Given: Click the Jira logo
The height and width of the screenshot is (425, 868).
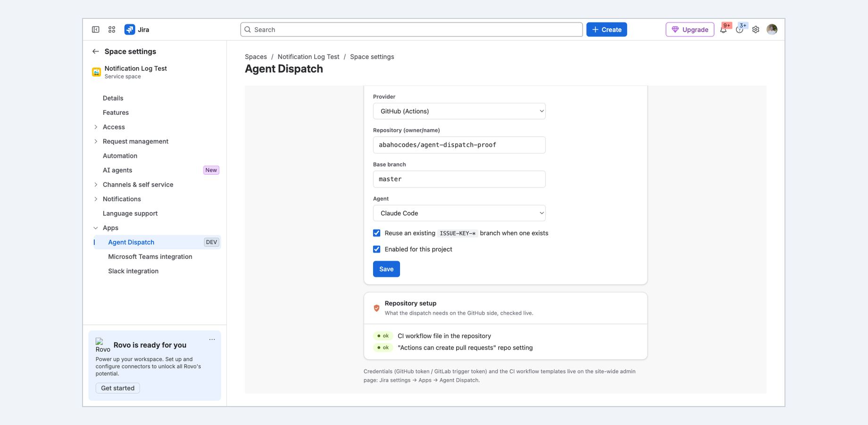Looking at the screenshot, I should pos(137,29).
